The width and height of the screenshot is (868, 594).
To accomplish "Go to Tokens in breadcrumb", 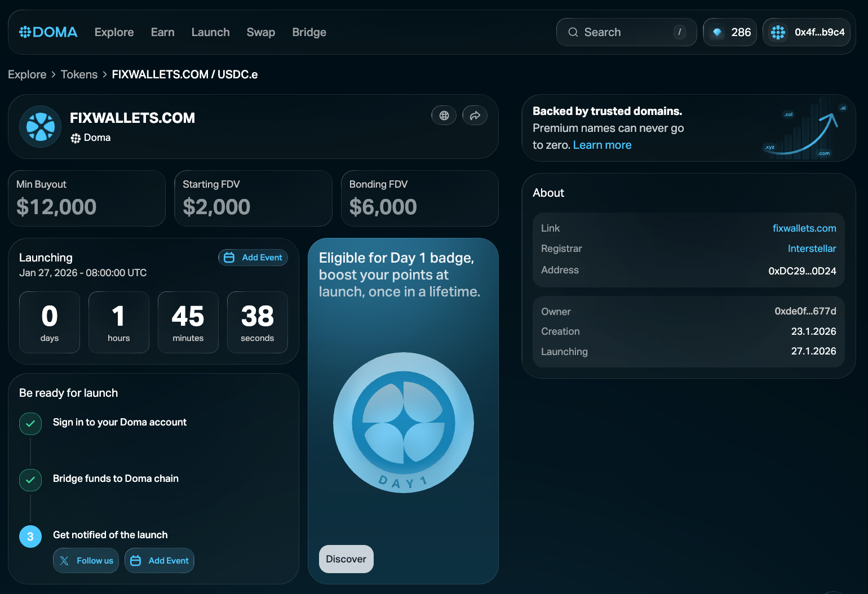I will [x=79, y=74].
